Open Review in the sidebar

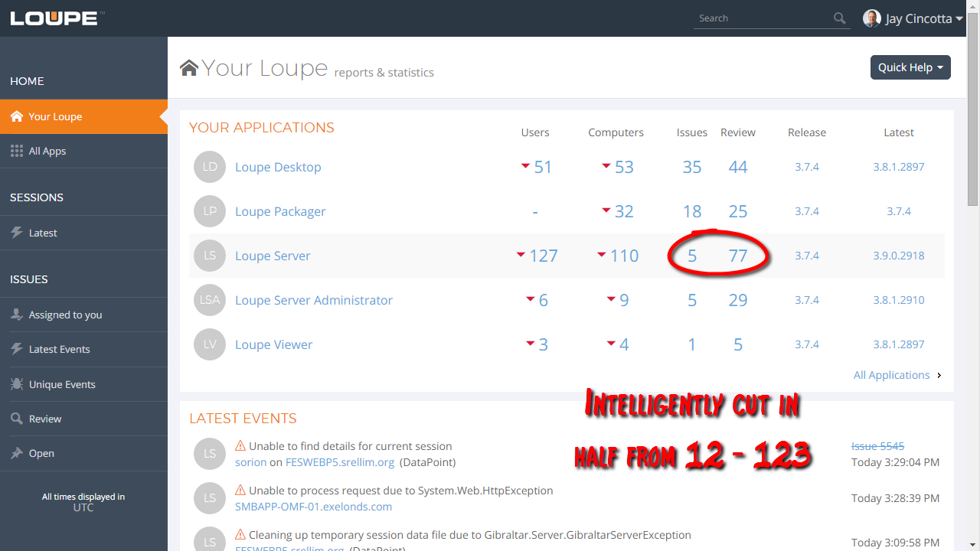click(83, 419)
